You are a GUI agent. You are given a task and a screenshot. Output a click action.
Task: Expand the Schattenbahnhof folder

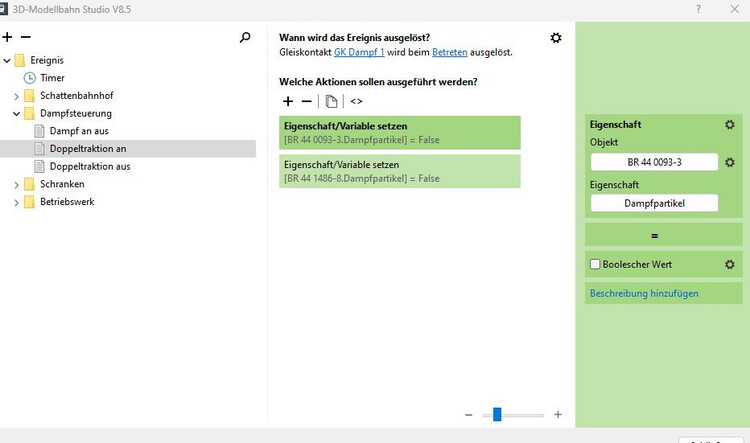click(17, 95)
